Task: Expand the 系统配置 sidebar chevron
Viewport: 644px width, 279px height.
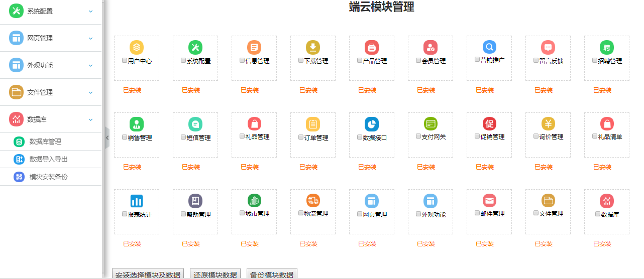Action: pos(91,11)
